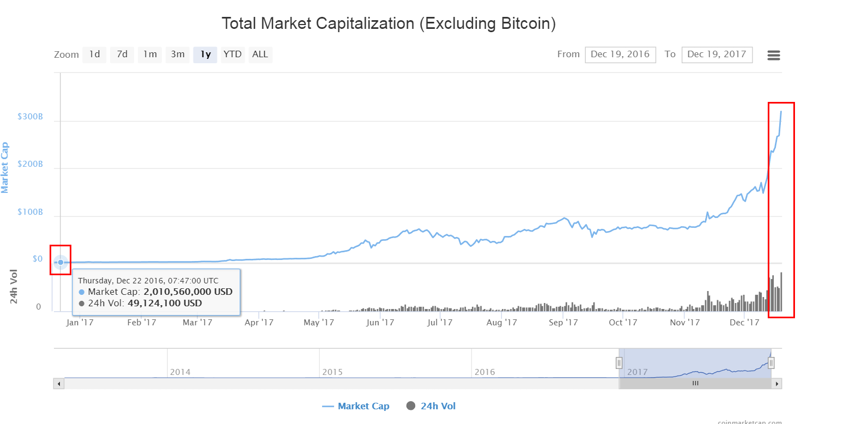Open the coinmarketcap.com link
The width and height of the screenshot is (868, 424).
(751, 422)
